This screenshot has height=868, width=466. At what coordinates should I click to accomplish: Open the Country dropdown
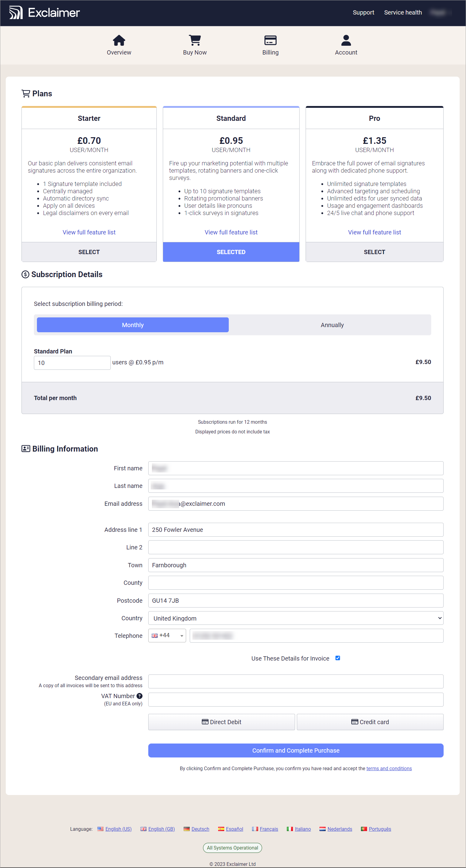pyautogui.click(x=295, y=618)
